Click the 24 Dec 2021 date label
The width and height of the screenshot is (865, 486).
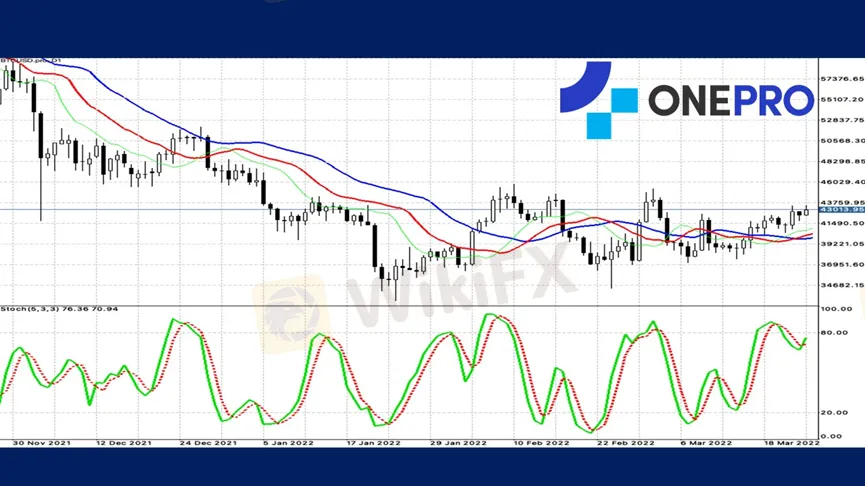tap(207, 442)
